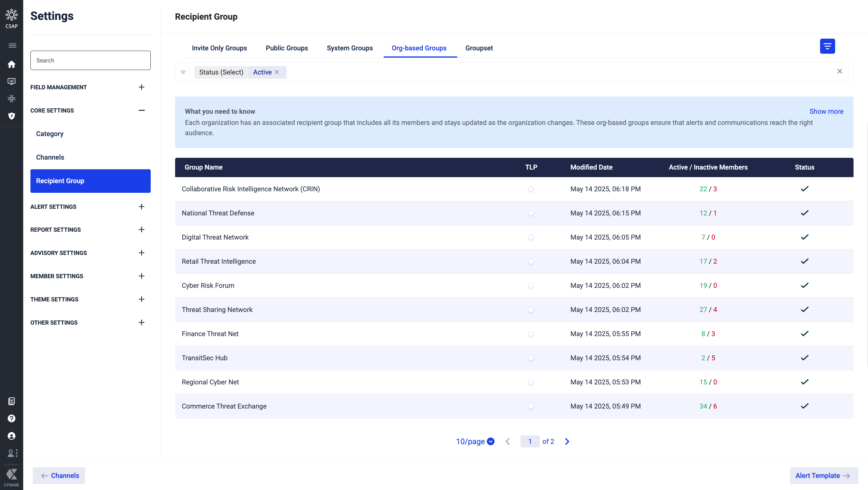Click the home icon in left sidebar
Screen dimensions: 868x490
[x=11, y=64]
